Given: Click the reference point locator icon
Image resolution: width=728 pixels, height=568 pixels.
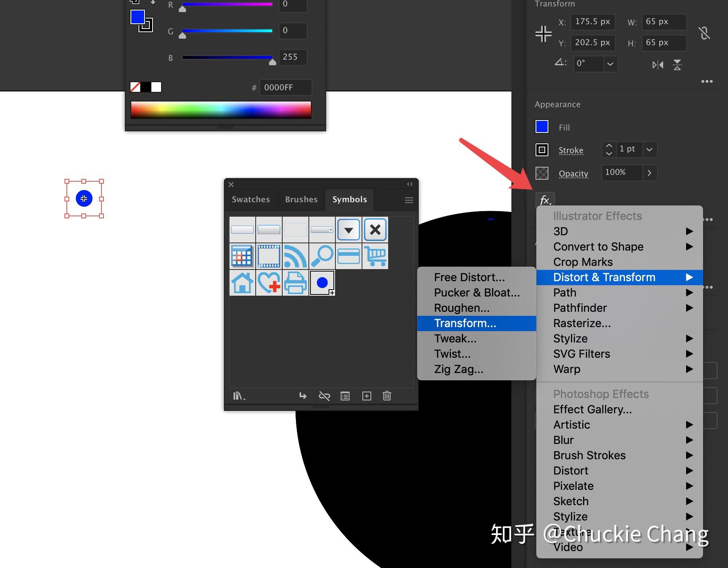Looking at the screenshot, I should pyautogui.click(x=543, y=33).
